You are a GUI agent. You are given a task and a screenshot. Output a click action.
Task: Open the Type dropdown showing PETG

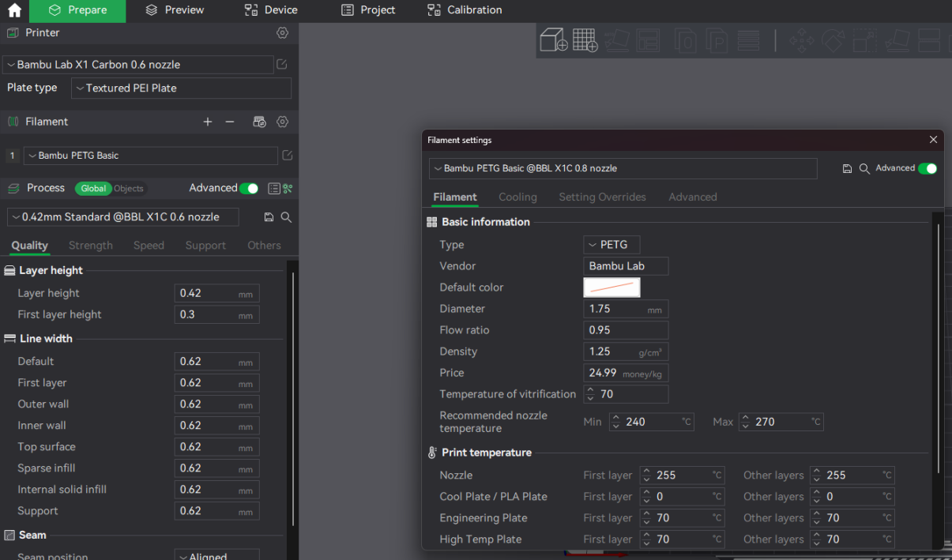coord(611,244)
